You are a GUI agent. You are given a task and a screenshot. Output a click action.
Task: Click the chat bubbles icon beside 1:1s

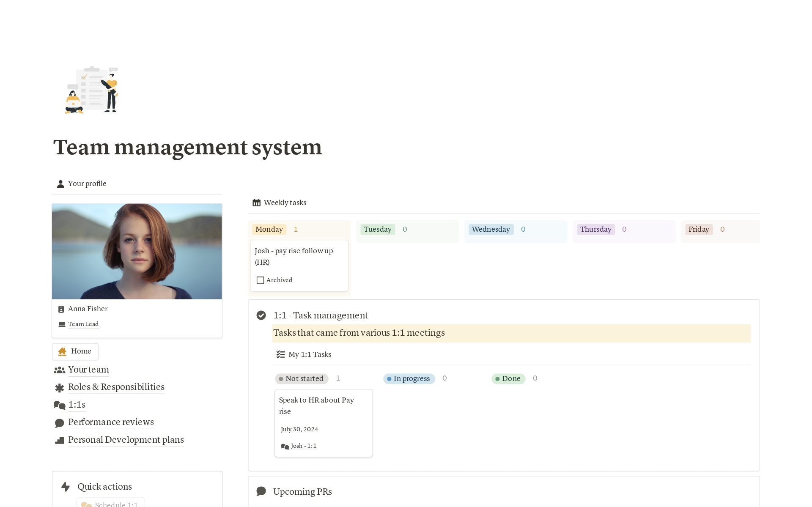(59, 405)
